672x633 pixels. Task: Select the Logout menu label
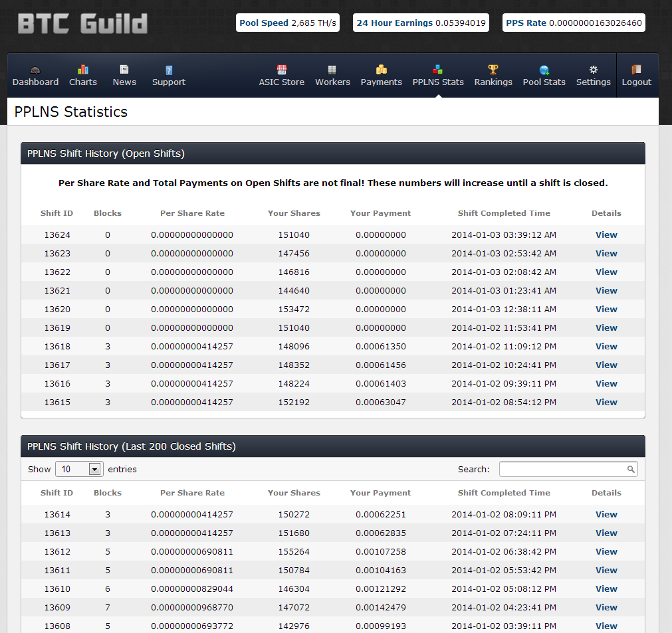point(636,82)
